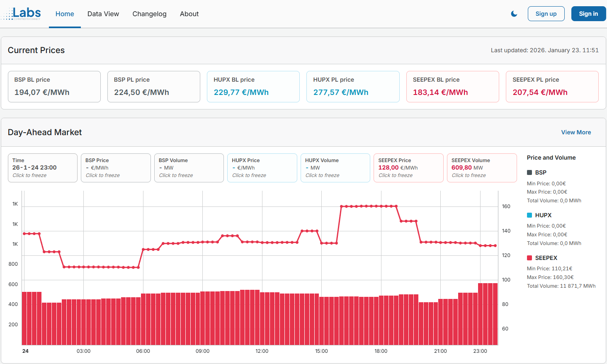The height and width of the screenshot is (364, 607).
Task: Toggle dark mode with the moon icon
Action: 514,14
